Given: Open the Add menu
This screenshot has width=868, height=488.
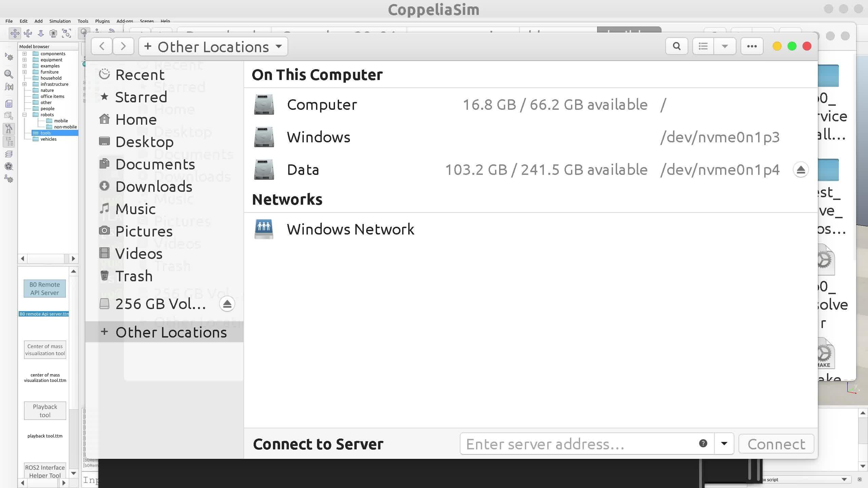Looking at the screenshot, I should [39, 21].
